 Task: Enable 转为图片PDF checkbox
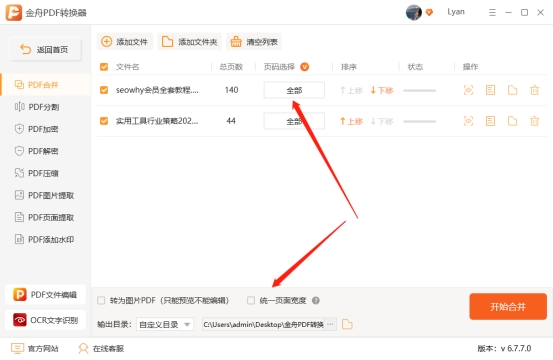pyautogui.click(x=101, y=300)
